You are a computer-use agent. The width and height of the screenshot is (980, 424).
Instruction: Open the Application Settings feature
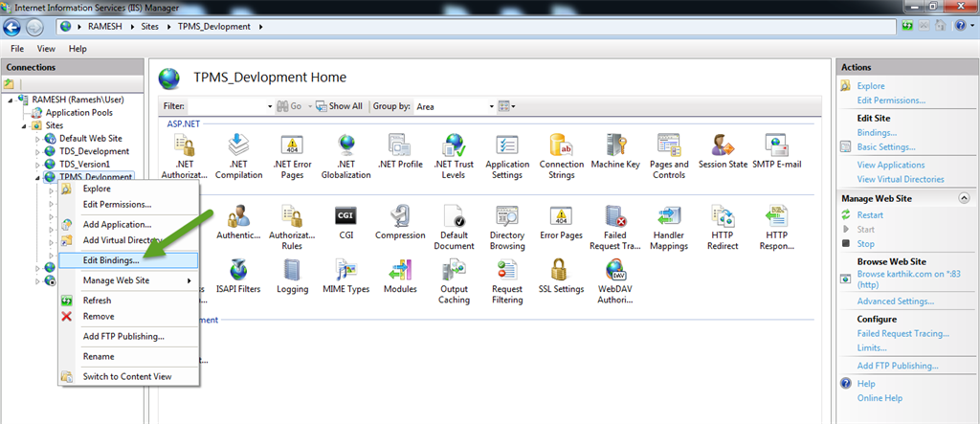tap(507, 157)
